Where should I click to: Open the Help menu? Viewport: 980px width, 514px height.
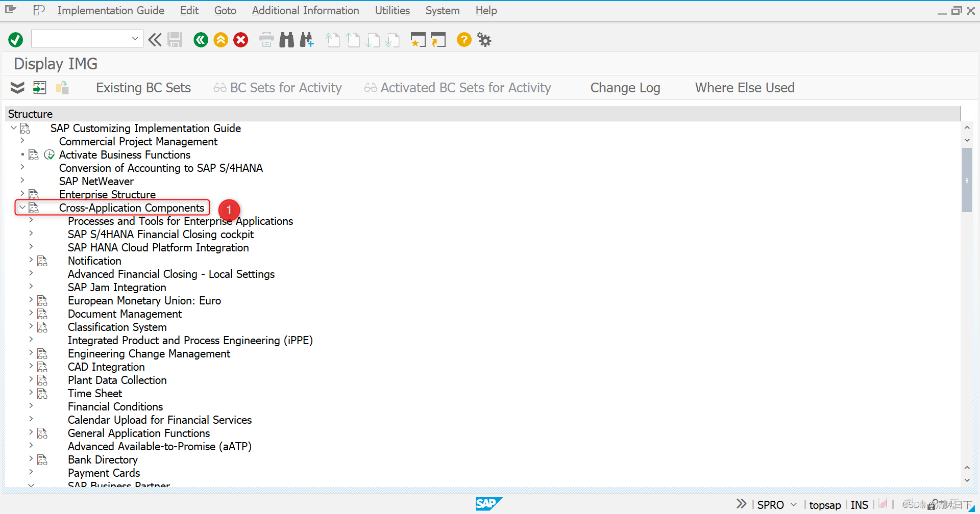486,10
